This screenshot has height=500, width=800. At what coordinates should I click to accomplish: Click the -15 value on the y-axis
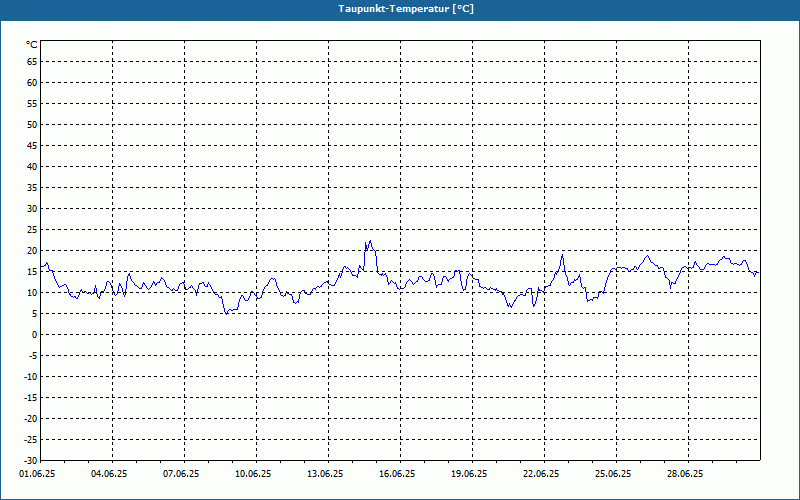(31, 397)
